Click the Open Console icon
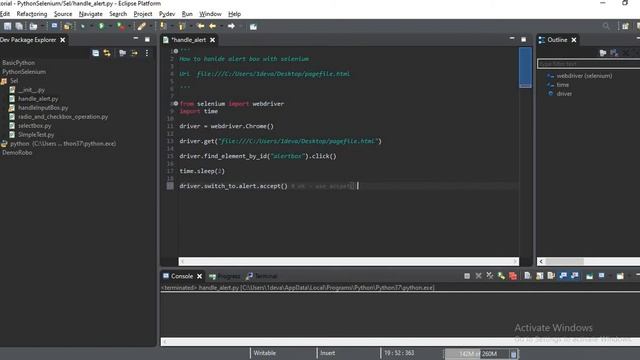Viewport: 640px width, 360px height. point(620,276)
